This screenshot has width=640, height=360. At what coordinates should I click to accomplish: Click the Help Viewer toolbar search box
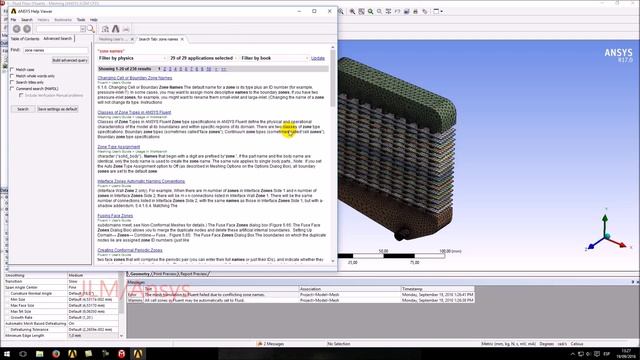58,29
